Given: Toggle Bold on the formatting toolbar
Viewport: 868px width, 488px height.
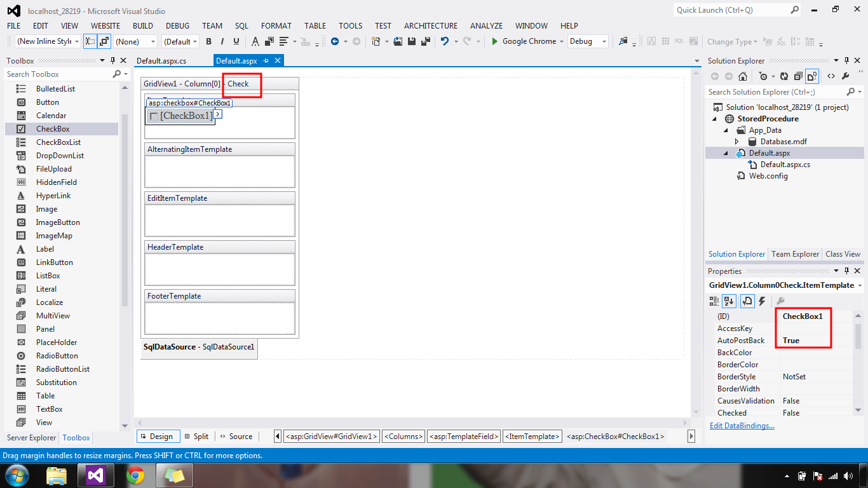Looking at the screenshot, I should tap(208, 41).
